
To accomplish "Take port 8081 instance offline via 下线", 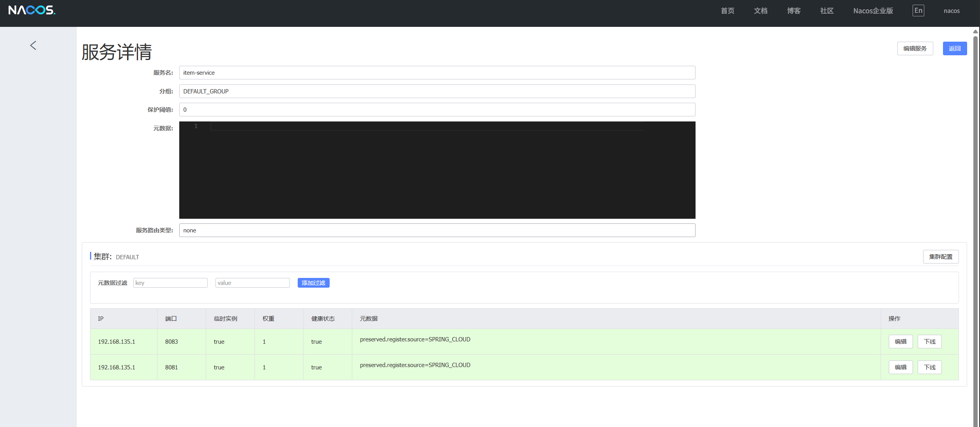I will [929, 367].
